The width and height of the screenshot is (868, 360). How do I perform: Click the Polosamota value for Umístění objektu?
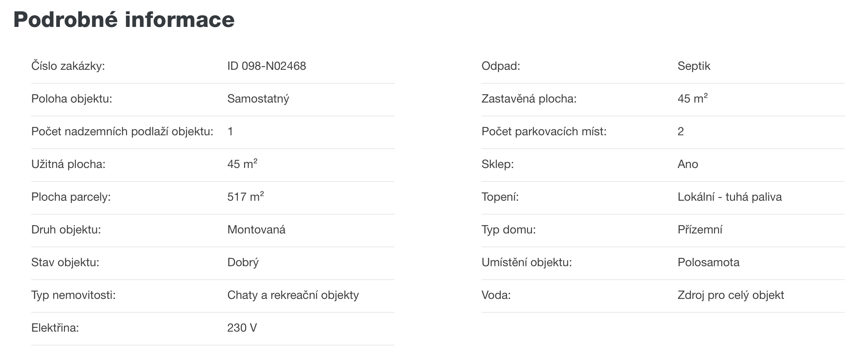[709, 263]
